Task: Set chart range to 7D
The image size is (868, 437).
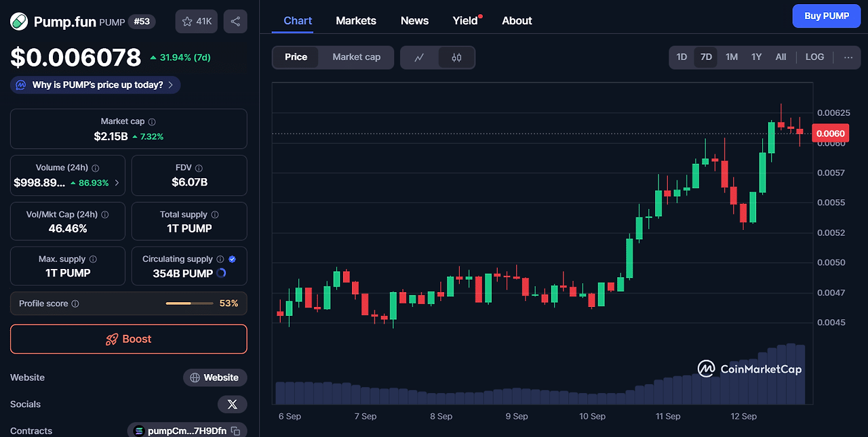Action: [706, 57]
